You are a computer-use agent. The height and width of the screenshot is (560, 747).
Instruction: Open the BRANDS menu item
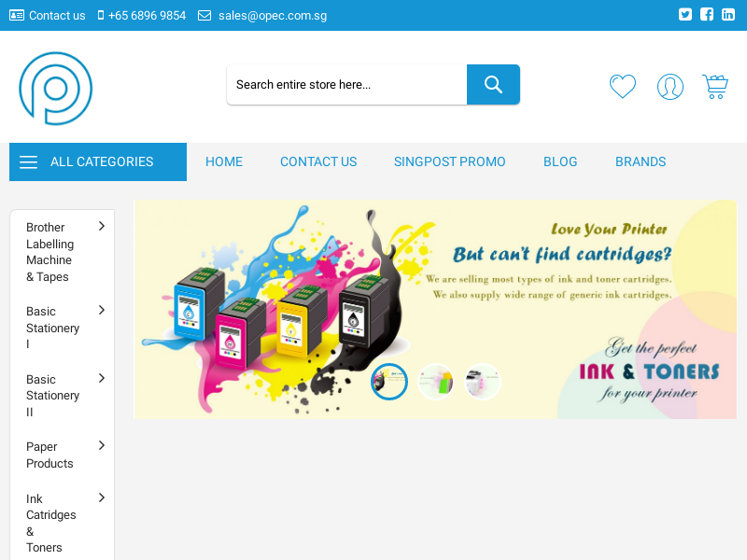pos(641,161)
